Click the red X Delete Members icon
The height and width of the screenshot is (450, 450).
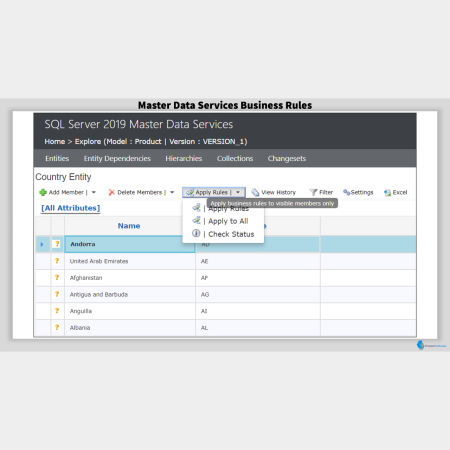point(112,192)
